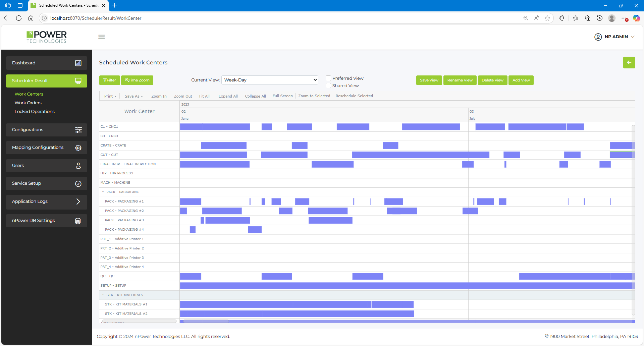Open the Current View dropdown

click(270, 80)
